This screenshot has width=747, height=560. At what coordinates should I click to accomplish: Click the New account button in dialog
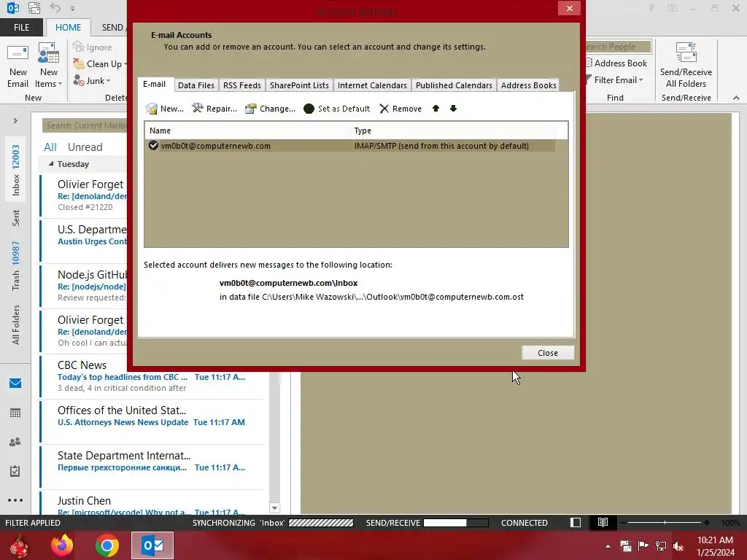point(165,109)
